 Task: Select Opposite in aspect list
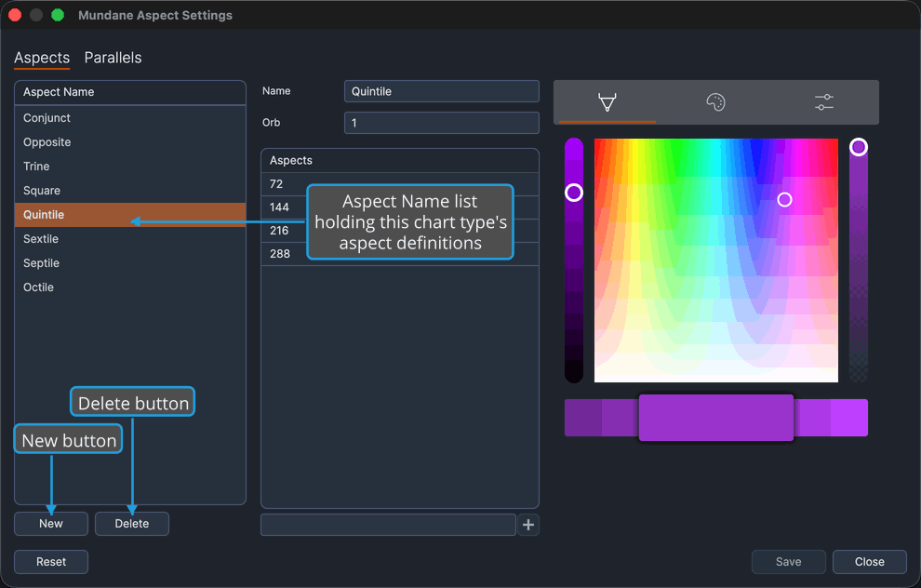(x=130, y=142)
